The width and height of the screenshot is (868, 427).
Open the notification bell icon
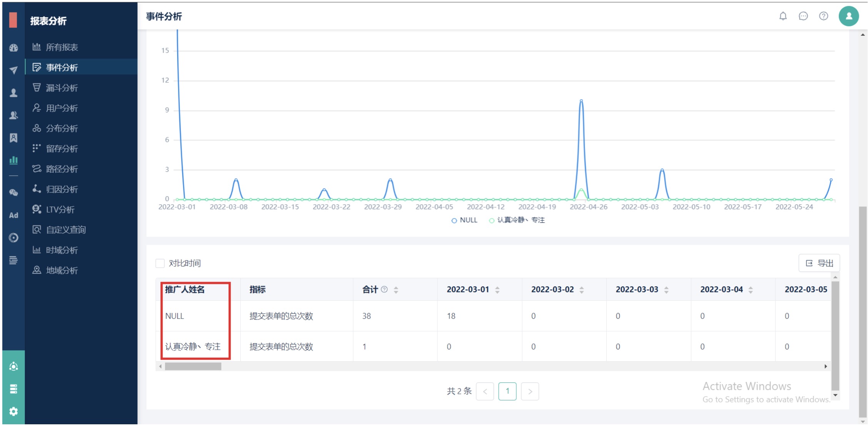[783, 16]
